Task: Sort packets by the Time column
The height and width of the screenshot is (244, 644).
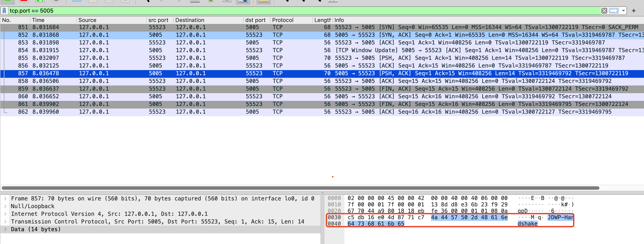Action: click(x=38, y=20)
